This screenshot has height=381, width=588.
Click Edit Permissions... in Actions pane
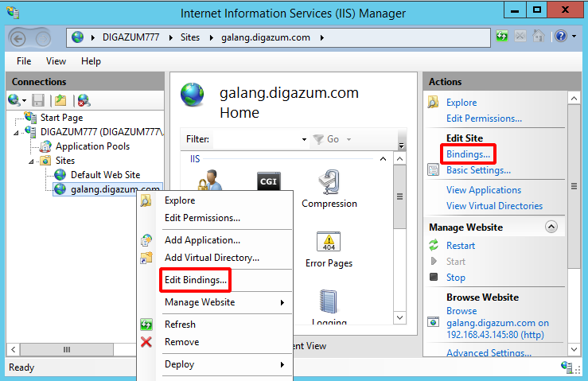(484, 119)
